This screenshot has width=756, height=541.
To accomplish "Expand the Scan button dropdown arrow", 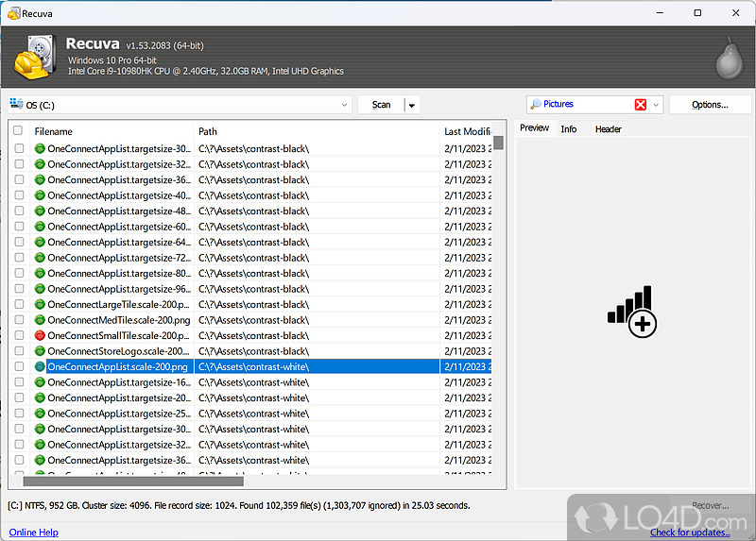I will click(412, 105).
